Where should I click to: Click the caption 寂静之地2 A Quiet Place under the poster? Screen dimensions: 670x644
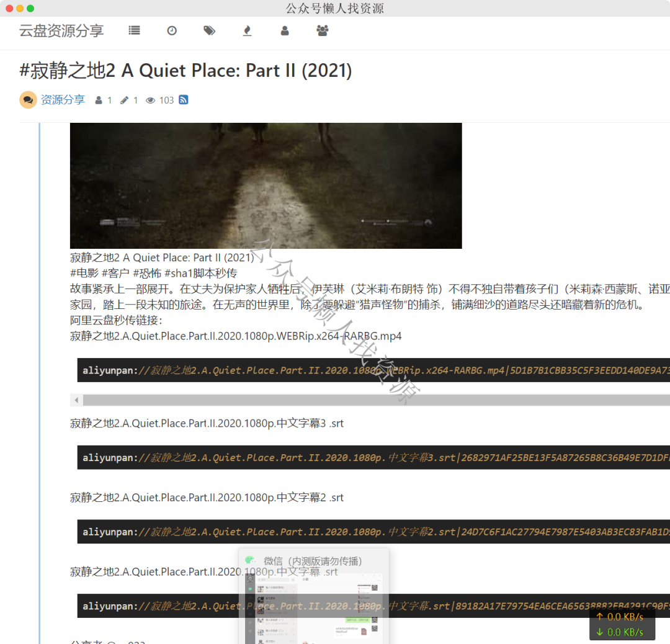162,257
